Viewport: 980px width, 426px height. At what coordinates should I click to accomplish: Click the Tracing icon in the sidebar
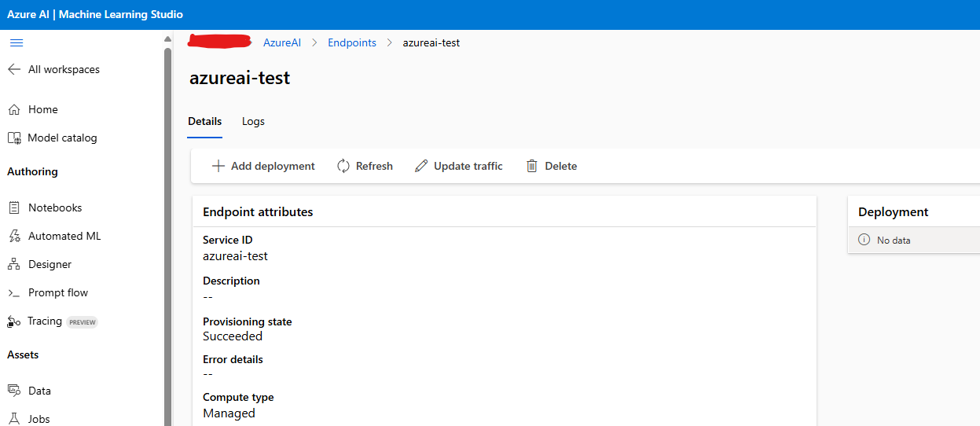(x=14, y=321)
